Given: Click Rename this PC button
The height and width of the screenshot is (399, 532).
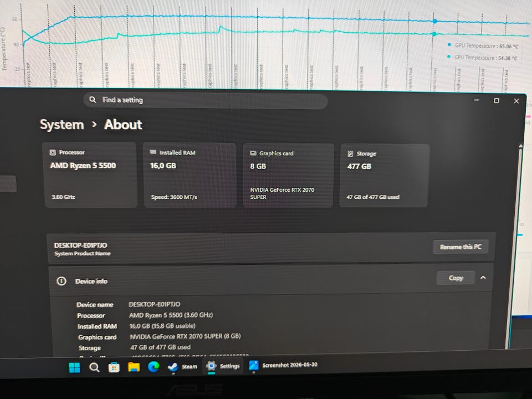Looking at the screenshot, I should [461, 247].
